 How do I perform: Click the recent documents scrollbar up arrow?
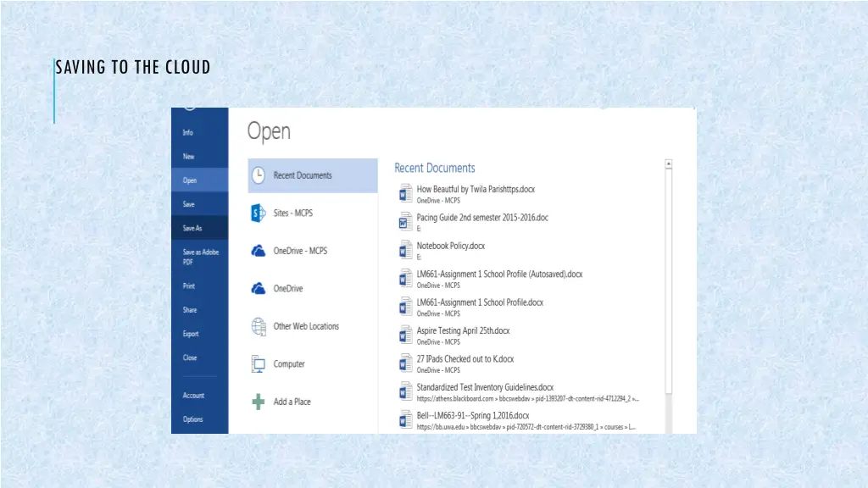click(669, 164)
